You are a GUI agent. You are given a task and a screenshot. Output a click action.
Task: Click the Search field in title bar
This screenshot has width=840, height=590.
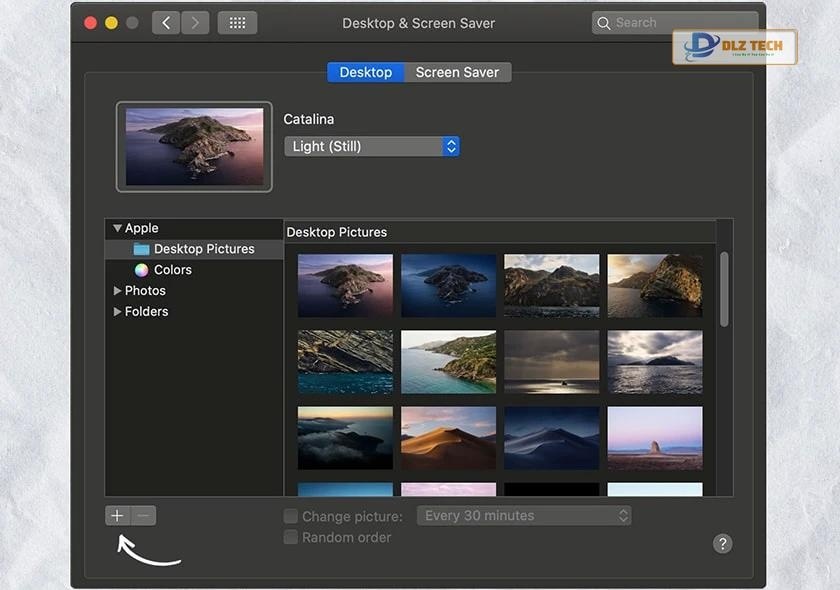click(x=675, y=23)
